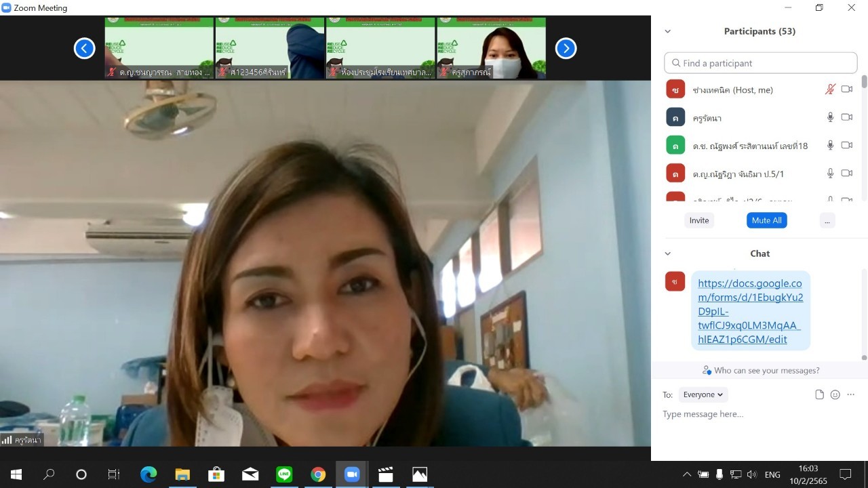Open the Google Forms link in chat
This screenshot has height=488, width=868.
pos(750,311)
